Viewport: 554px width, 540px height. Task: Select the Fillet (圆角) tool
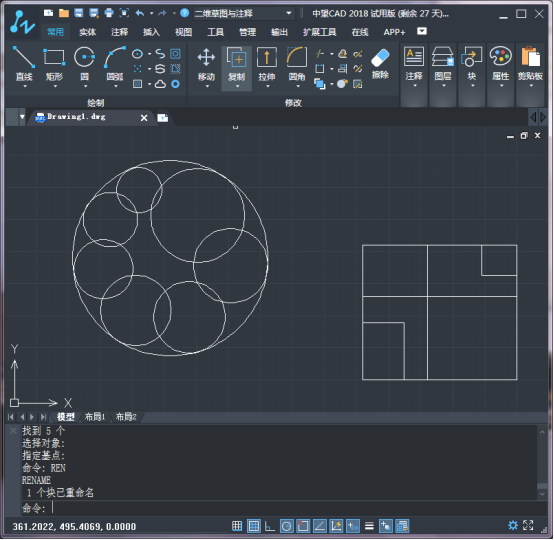pos(297,64)
